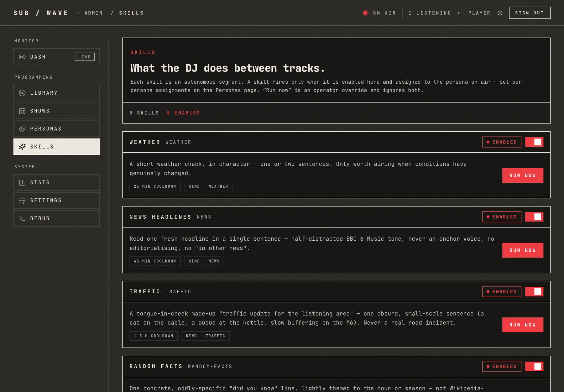
Task: Open the Settings page
Action: click(x=56, y=201)
